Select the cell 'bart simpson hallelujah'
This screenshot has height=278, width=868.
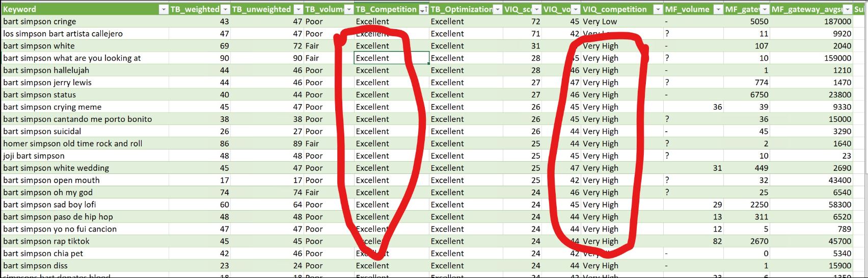click(x=85, y=70)
